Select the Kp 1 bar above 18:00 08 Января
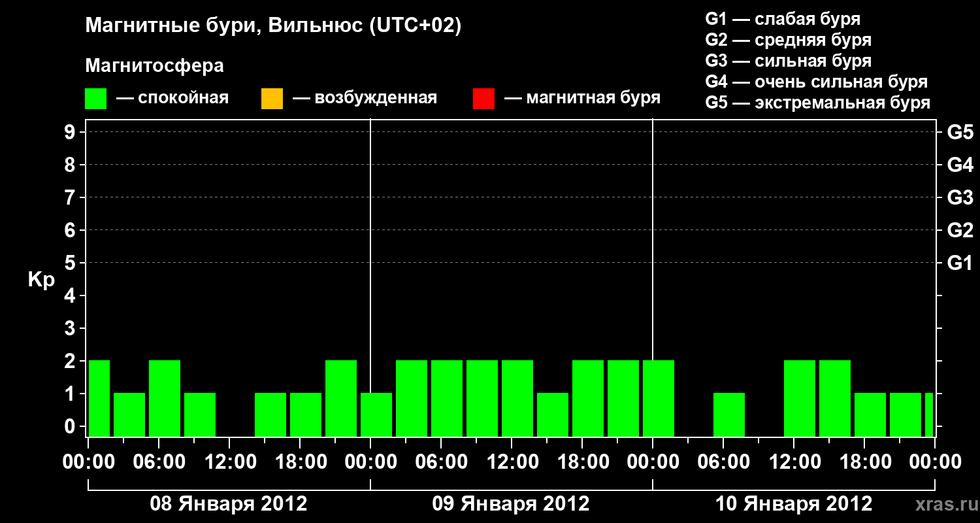980x523 pixels. click(x=306, y=414)
